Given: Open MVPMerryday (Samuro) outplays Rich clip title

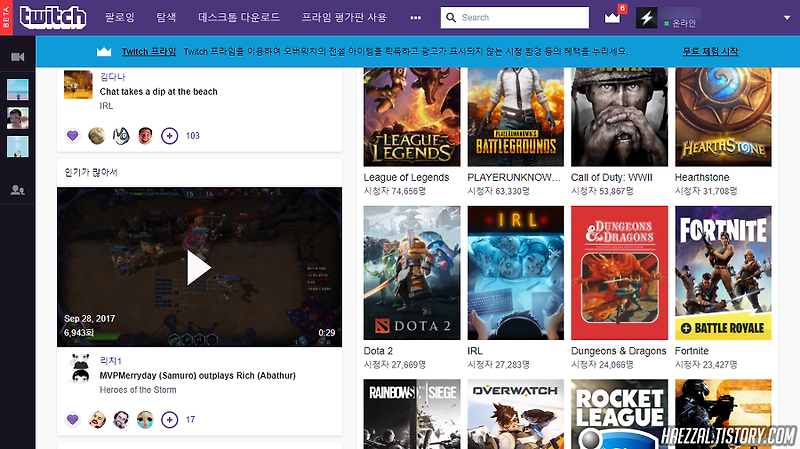Looking at the screenshot, I should pos(198,376).
